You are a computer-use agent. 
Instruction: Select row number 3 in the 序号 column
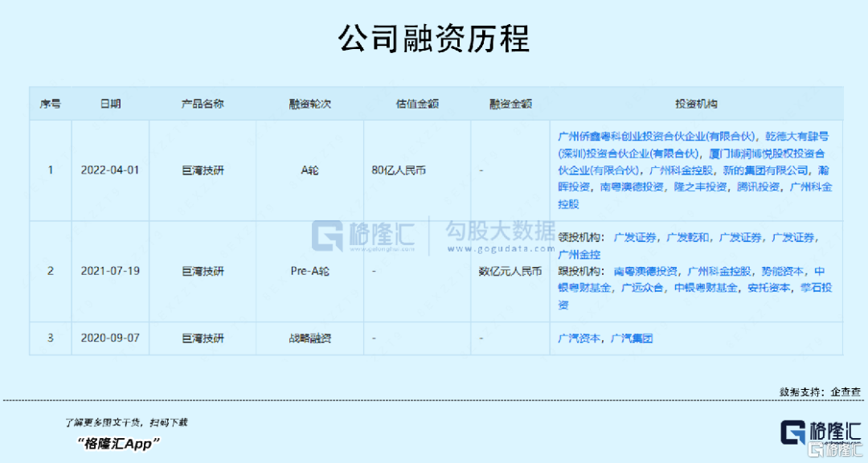pyautogui.click(x=51, y=338)
